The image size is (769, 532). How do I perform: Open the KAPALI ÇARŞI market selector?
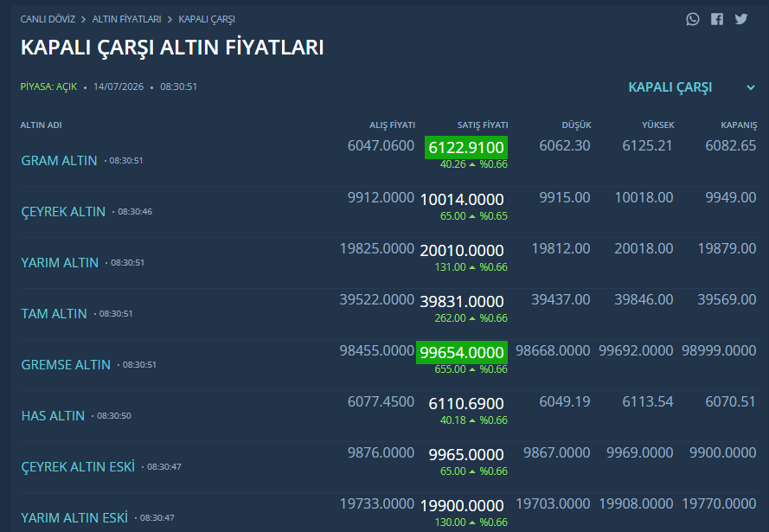click(670, 87)
